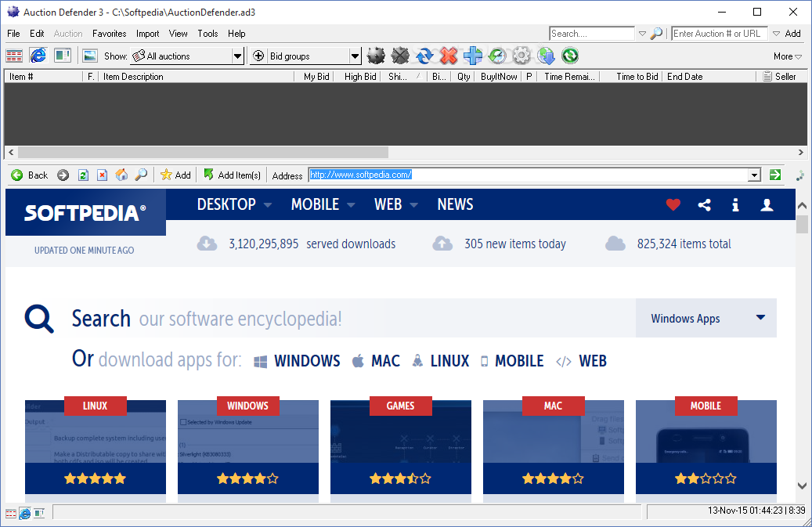Go to the browser home page
The width and height of the screenshot is (812, 527).
click(x=121, y=175)
